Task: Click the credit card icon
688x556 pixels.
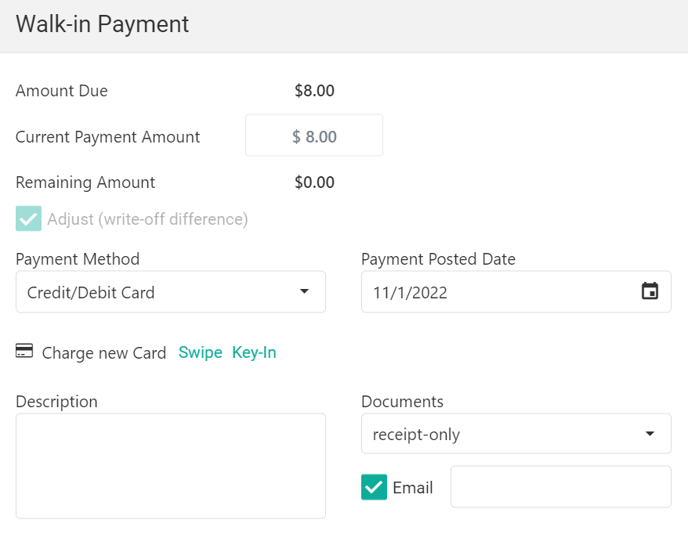Action: 25,352
